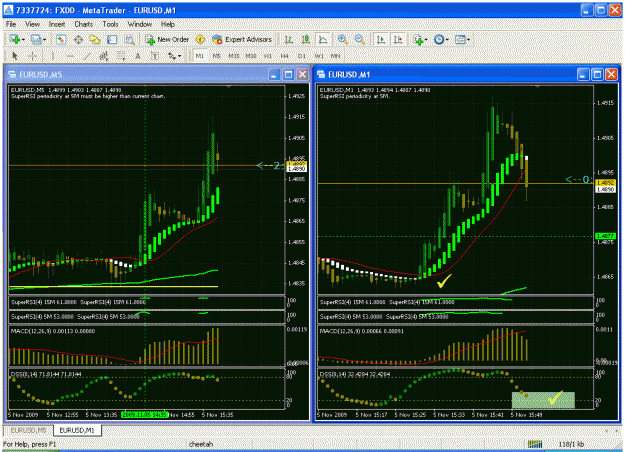
Task: Switch to the EURUSD,M5 bottom tab
Action: 28,430
